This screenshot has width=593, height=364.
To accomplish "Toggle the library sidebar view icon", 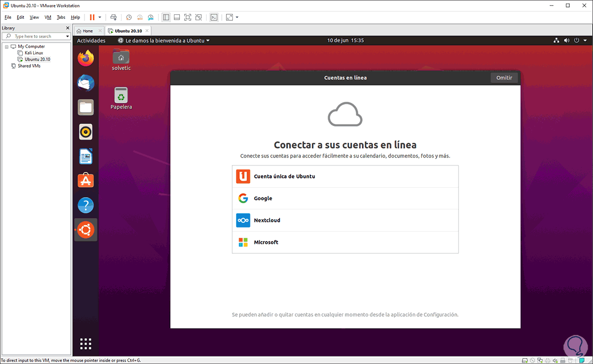I will pos(166,17).
